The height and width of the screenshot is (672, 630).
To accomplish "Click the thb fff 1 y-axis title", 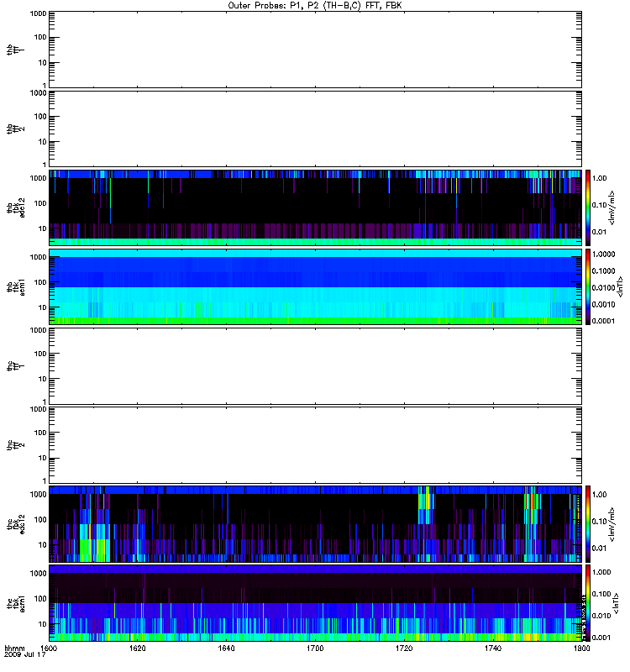I will 15,50.
